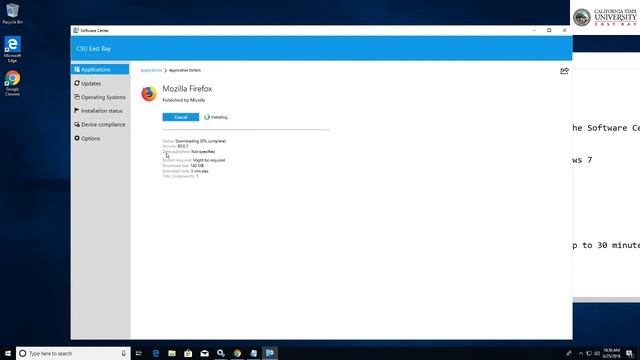Open the notification center icon
This screenshot has height=360, width=640.
point(630,353)
